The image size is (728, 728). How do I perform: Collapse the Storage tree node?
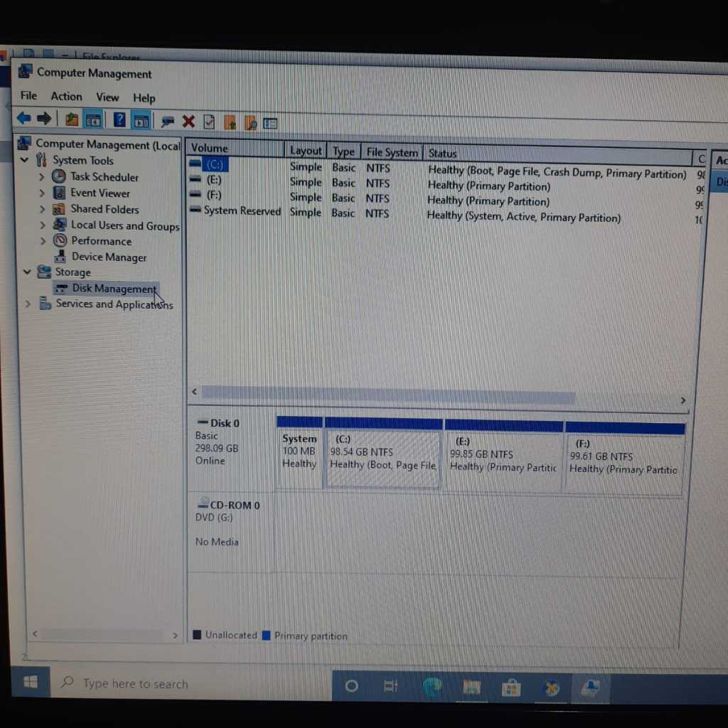click(x=27, y=272)
